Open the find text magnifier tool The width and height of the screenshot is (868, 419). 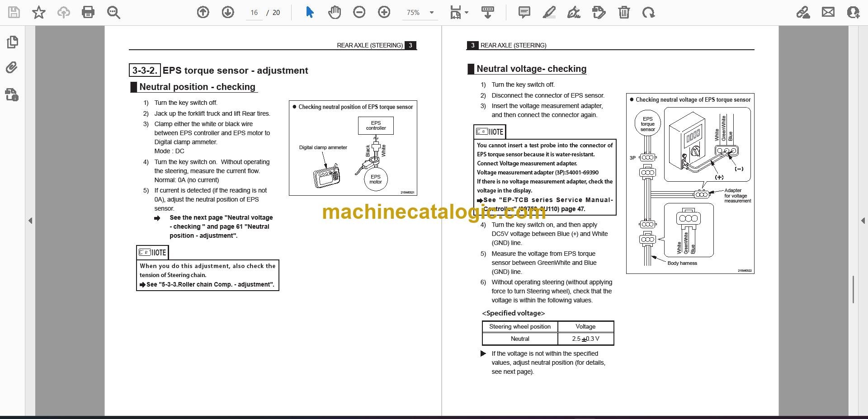tap(113, 12)
